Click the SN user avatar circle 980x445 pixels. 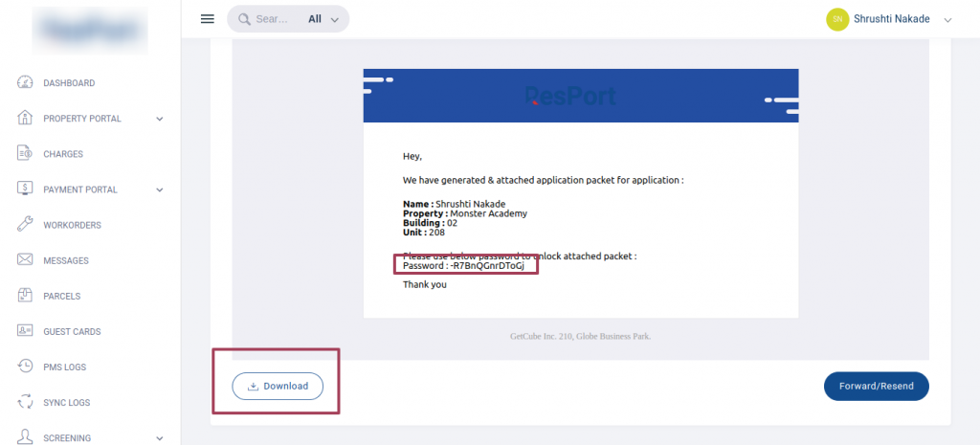point(837,19)
